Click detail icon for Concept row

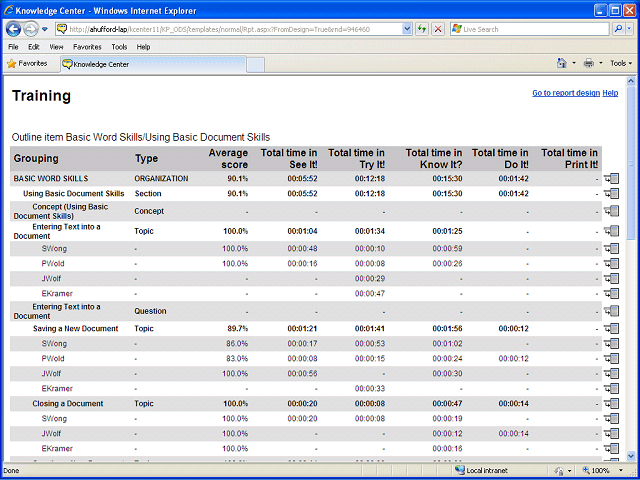point(612,211)
